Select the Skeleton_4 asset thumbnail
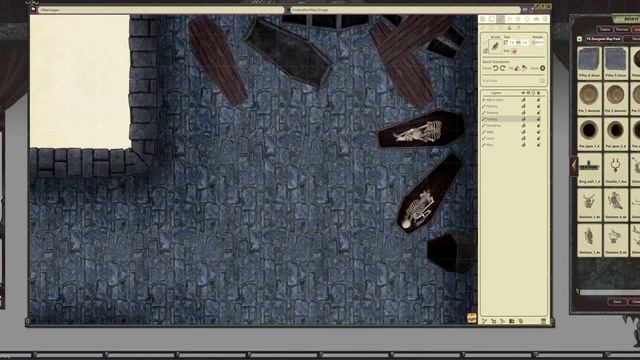This screenshot has width=640, height=360. pyautogui.click(x=616, y=204)
